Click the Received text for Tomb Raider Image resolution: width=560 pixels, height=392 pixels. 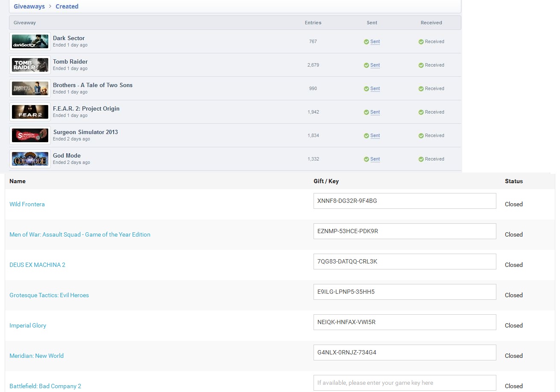tap(434, 65)
